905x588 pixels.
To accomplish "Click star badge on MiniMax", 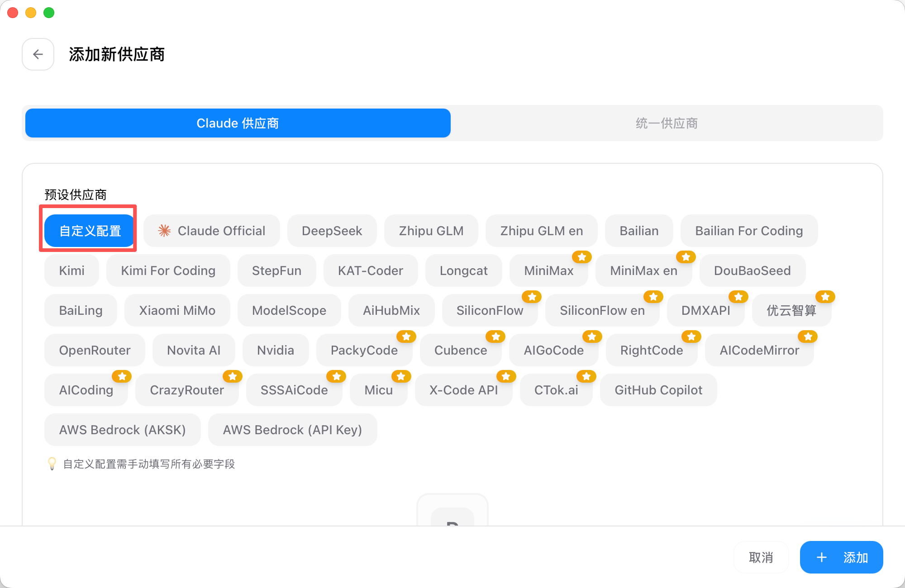I will [x=582, y=257].
